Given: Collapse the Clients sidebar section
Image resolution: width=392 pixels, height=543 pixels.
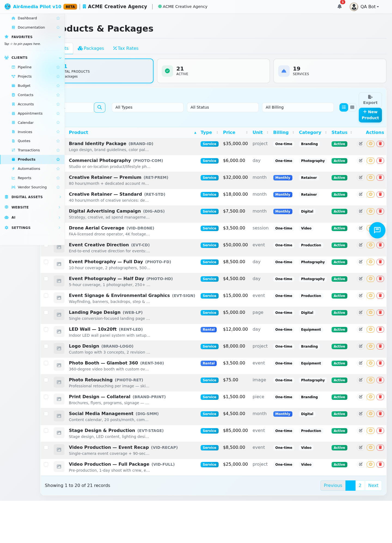Looking at the screenshot, I should tap(33, 58).
